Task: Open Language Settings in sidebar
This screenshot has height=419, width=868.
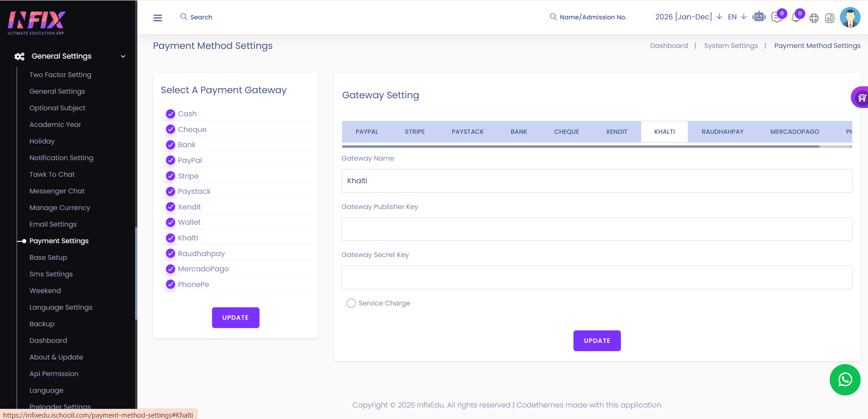Action: 61,307
